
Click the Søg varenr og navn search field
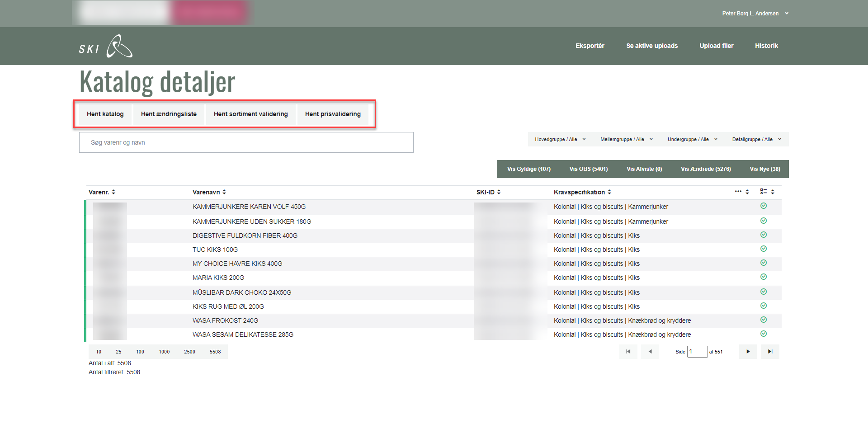pos(246,142)
